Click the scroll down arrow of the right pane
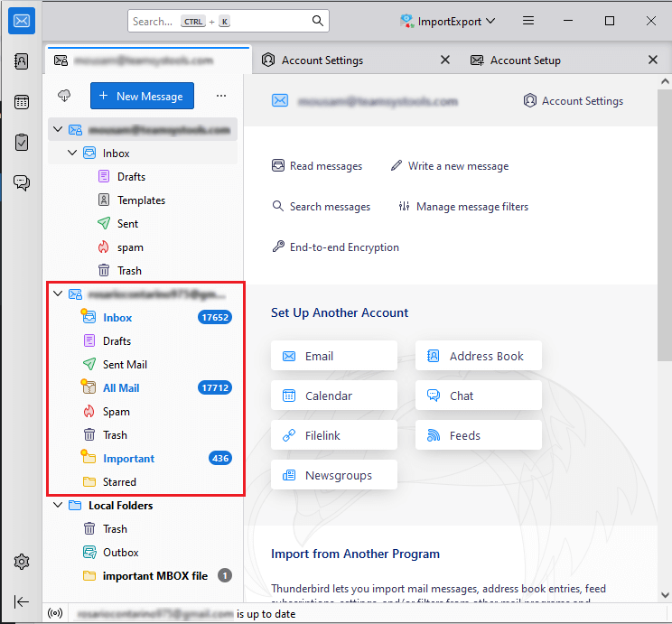This screenshot has width=672, height=624. click(665, 595)
